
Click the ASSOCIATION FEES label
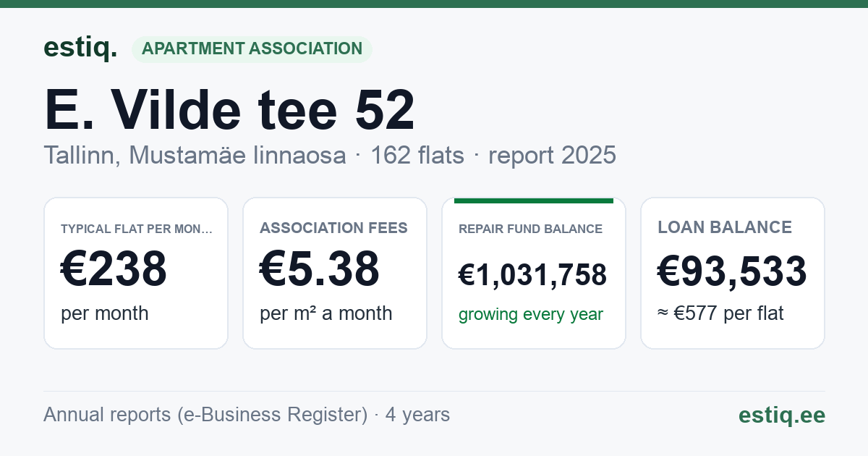(x=333, y=228)
